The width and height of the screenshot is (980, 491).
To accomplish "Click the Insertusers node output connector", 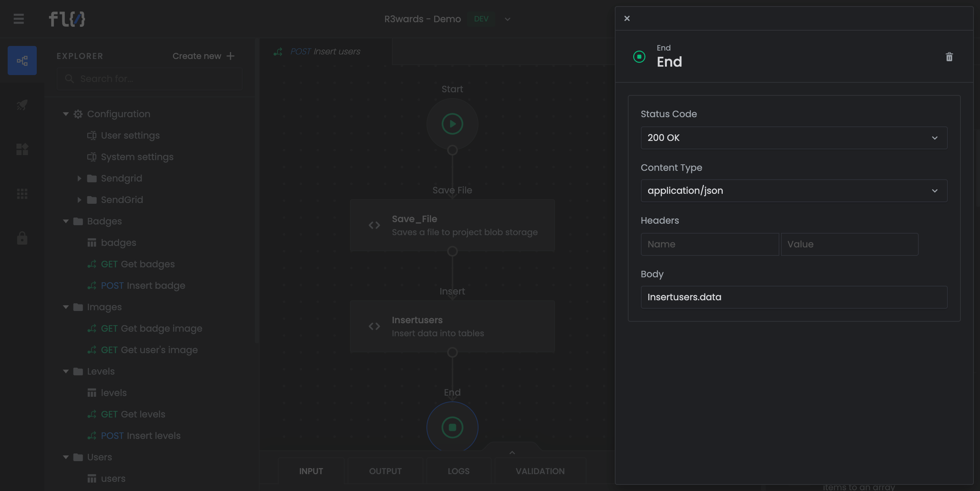I will 452,352.
